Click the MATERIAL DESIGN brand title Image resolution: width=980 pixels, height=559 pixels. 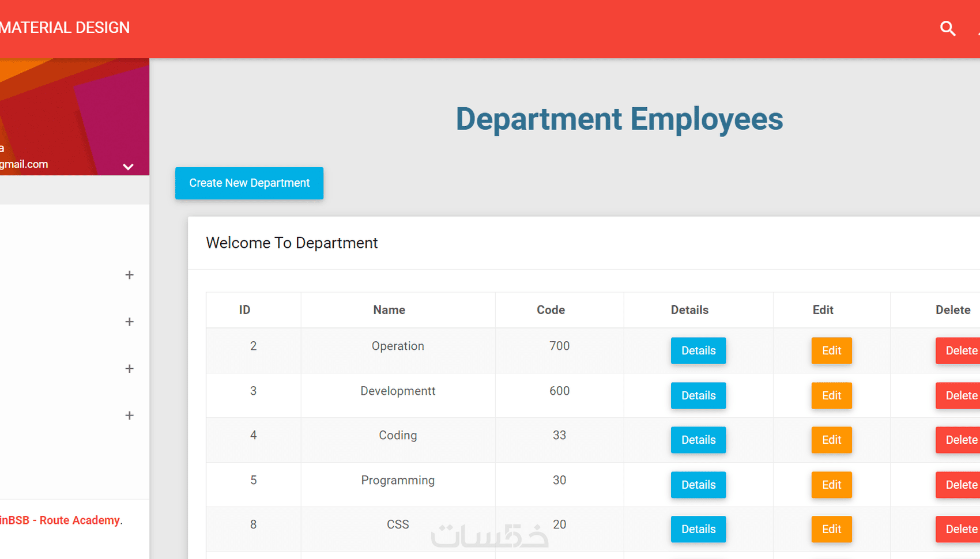tap(65, 28)
